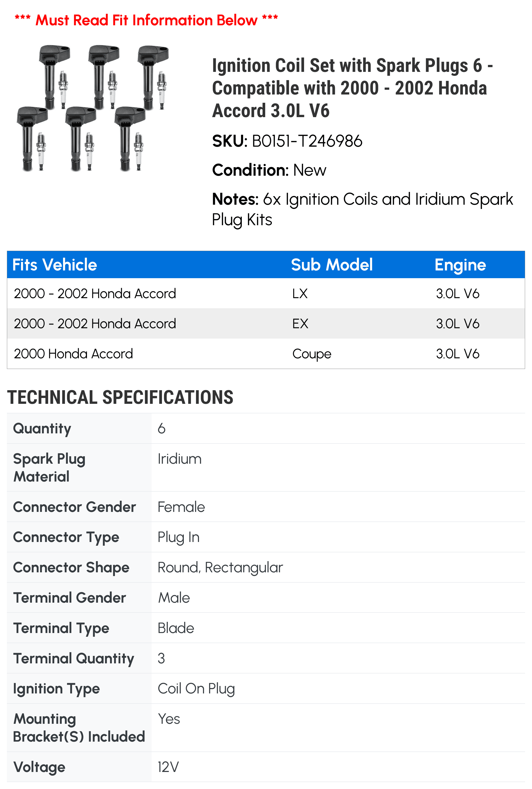Click the Connector Shape specification row
Viewport: 532px width, 789px height.
(266, 567)
